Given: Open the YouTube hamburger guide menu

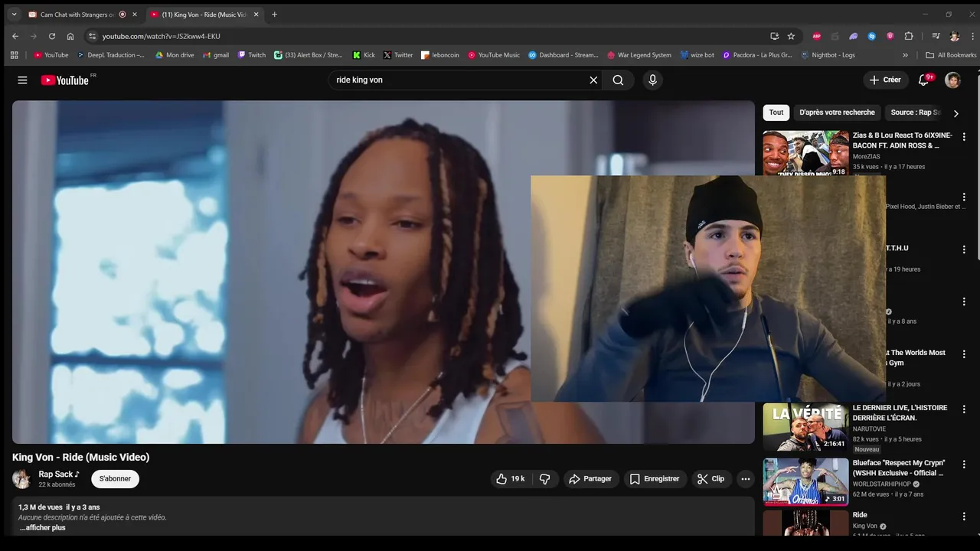Looking at the screenshot, I should tap(22, 80).
